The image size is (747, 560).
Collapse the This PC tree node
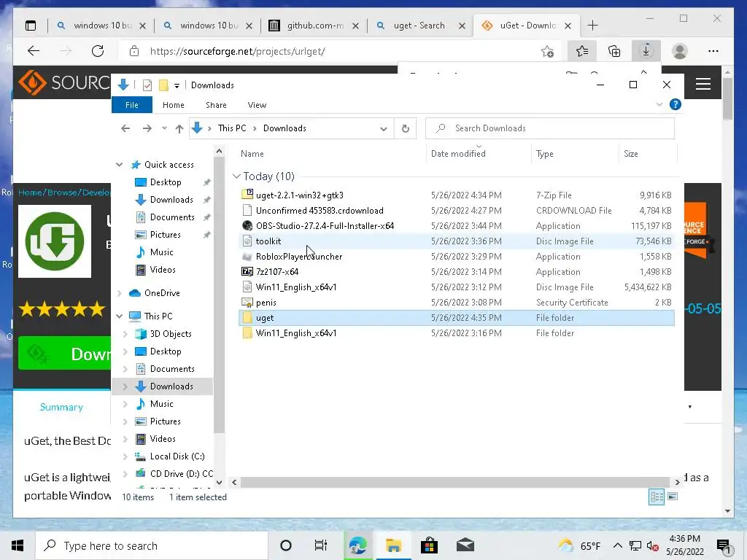[119, 316]
